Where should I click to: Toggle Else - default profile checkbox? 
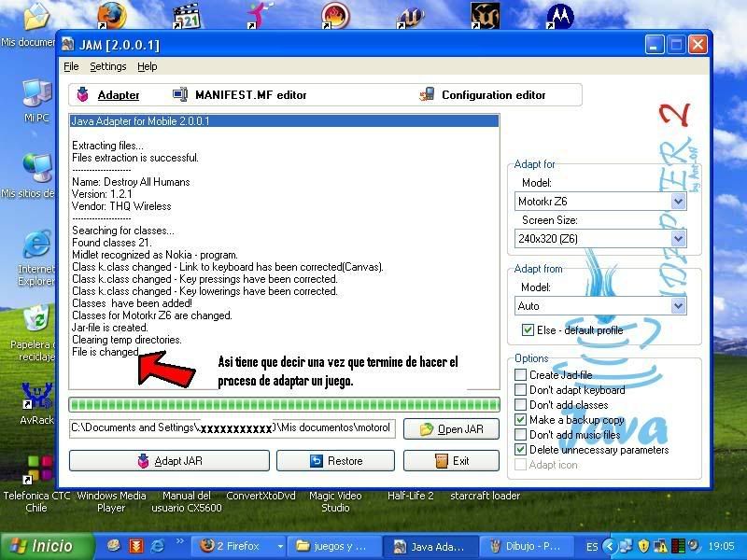point(528,330)
